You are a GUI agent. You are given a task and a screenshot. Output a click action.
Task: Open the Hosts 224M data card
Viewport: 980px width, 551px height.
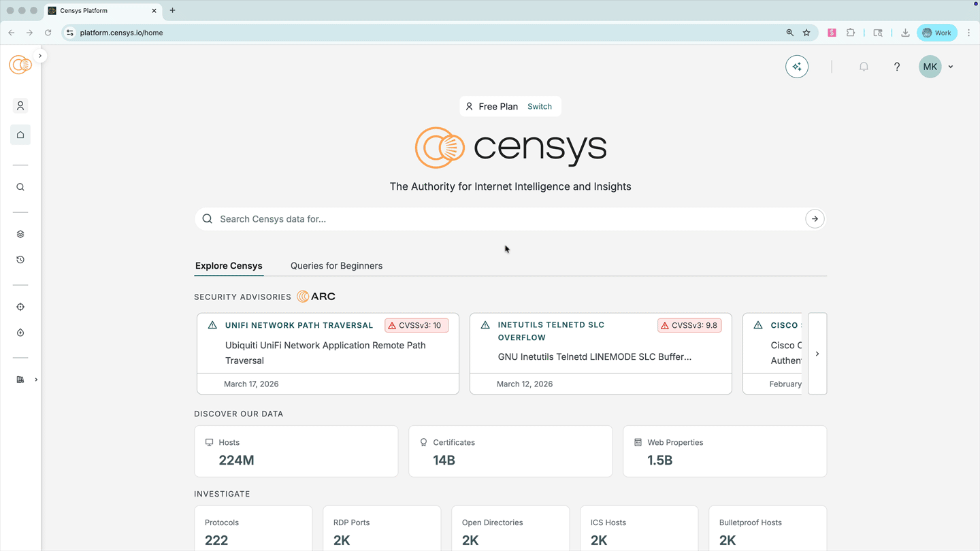(x=296, y=452)
